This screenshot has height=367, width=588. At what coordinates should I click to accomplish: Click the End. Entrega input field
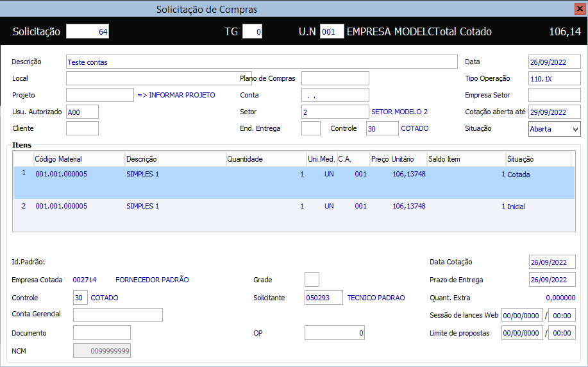(x=311, y=128)
